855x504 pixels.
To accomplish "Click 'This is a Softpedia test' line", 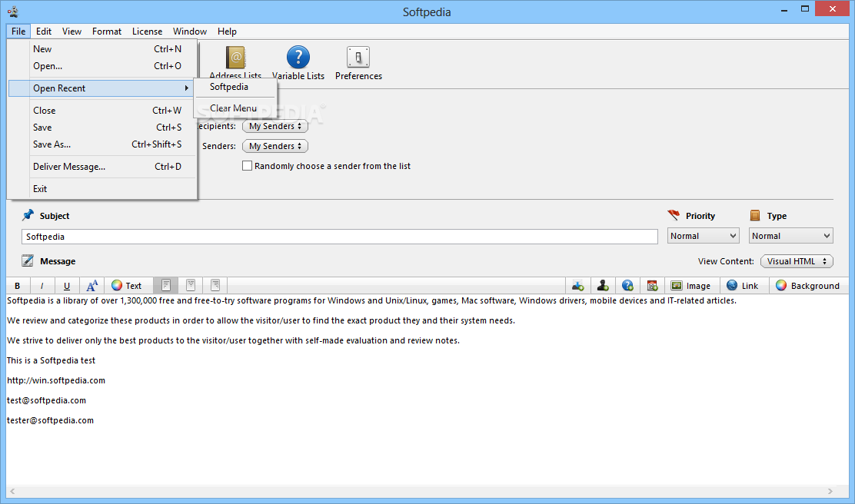I will (52, 360).
